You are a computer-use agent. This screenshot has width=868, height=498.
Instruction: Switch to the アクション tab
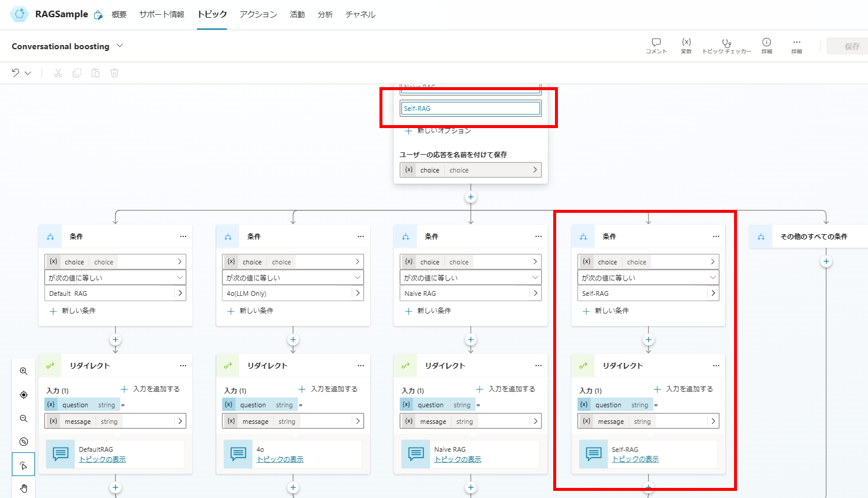pos(258,14)
